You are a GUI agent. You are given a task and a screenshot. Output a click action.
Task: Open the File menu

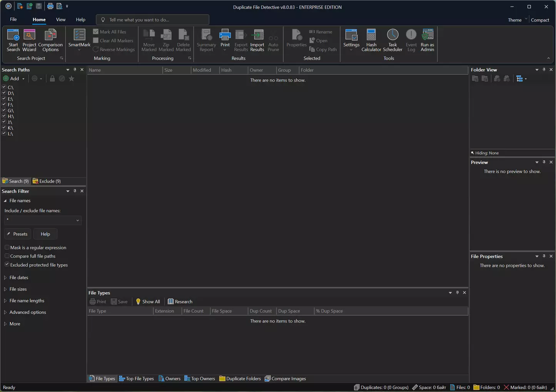click(x=13, y=20)
